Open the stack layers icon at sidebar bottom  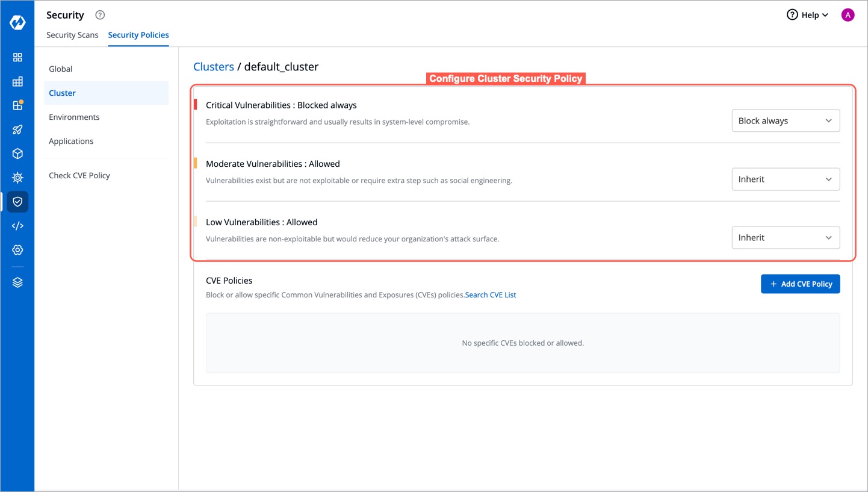click(17, 282)
